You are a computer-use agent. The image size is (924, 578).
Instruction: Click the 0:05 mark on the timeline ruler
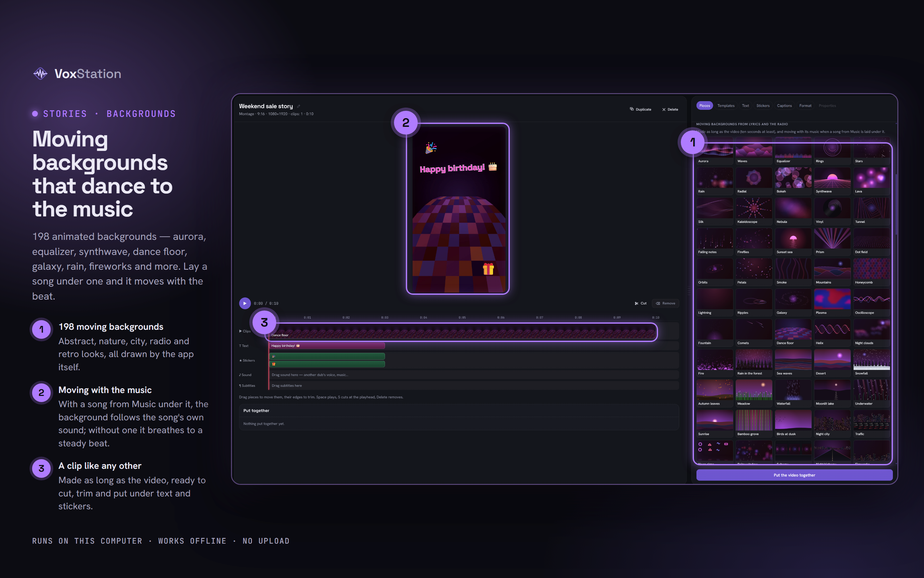(x=462, y=317)
